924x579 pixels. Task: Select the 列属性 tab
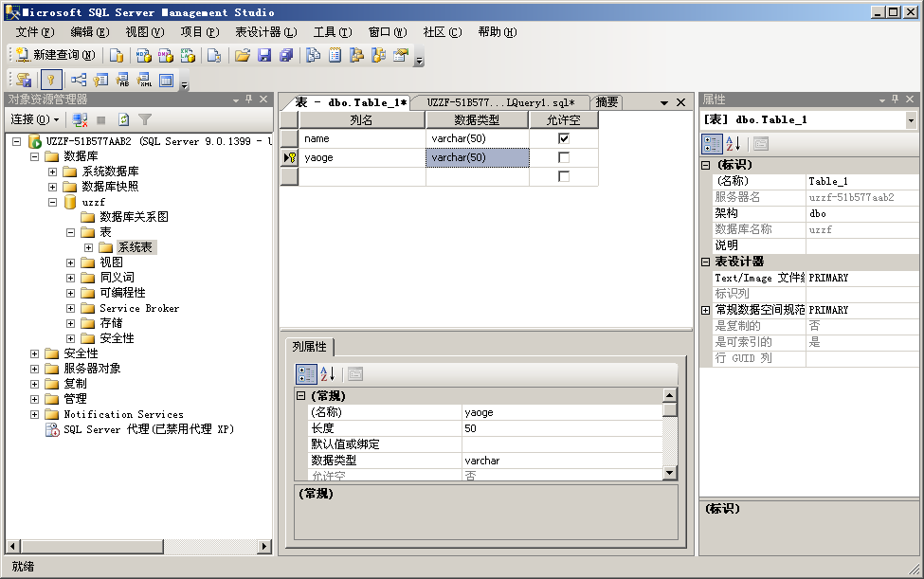click(309, 347)
